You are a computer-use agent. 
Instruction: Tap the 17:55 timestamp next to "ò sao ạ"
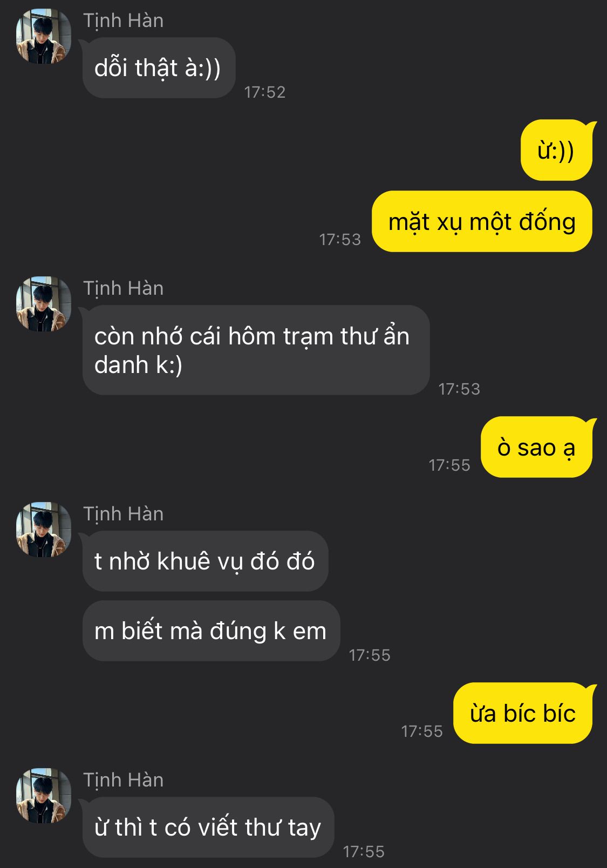pyautogui.click(x=449, y=465)
